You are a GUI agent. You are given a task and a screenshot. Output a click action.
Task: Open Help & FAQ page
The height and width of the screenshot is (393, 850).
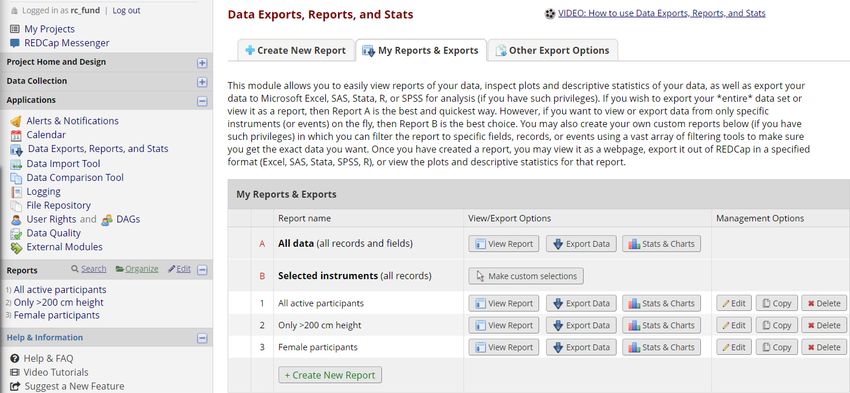pyautogui.click(x=48, y=358)
